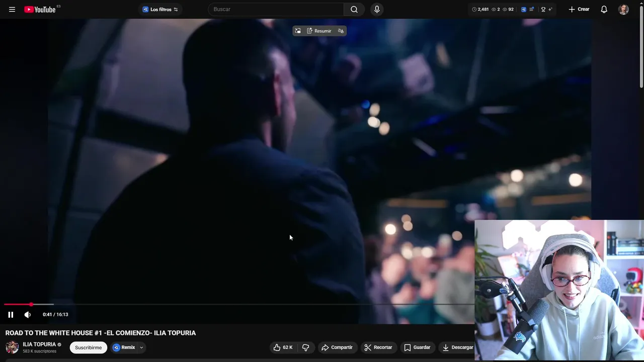Click the search magnifier button
Viewport: 644px width, 362px height.
tap(354, 10)
